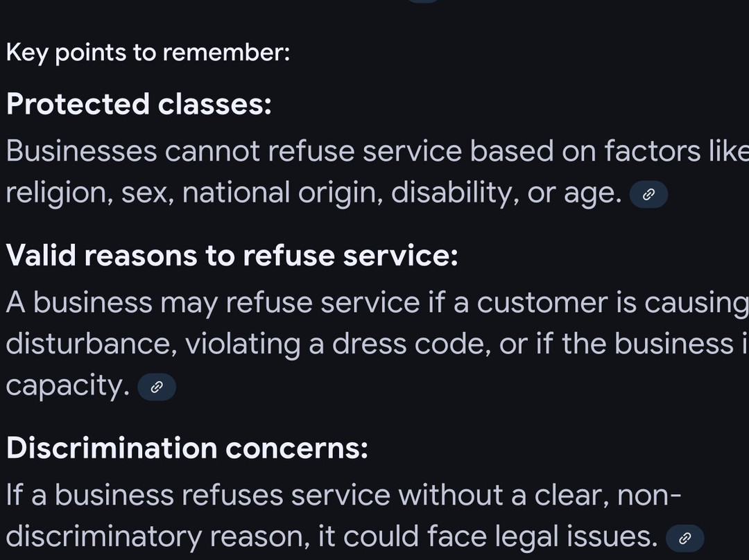Viewport: 749px width, 560px height.
Task: Open the source link icon after "capacity."
Action: [157, 387]
